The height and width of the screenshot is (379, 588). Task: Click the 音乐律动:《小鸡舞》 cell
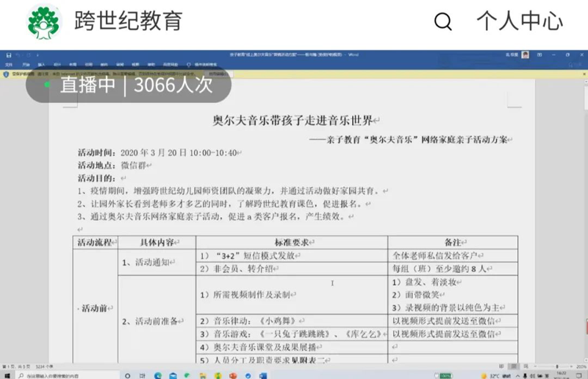pyautogui.click(x=292, y=321)
